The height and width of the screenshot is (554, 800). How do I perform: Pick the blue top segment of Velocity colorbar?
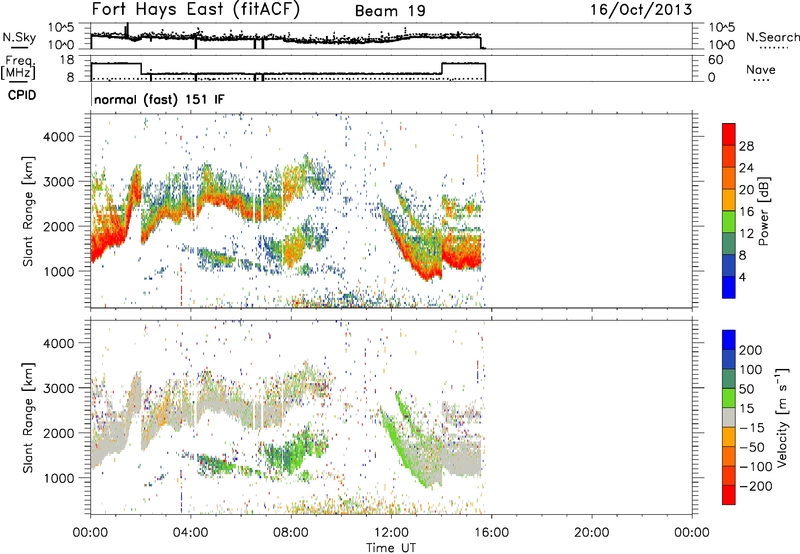pos(729,340)
